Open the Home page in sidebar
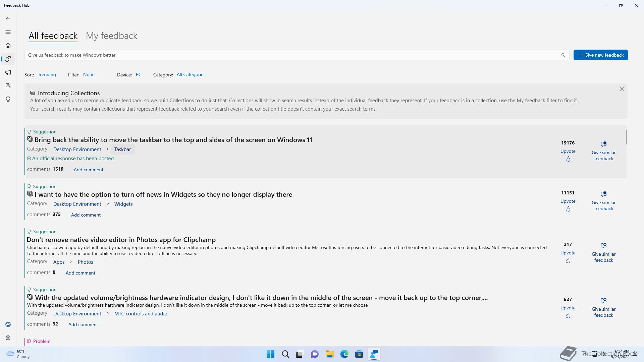The width and height of the screenshot is (644, 362). click(8, 46)
